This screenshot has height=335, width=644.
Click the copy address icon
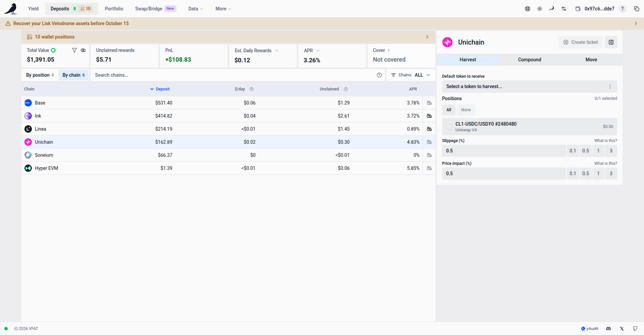[636, 9]
